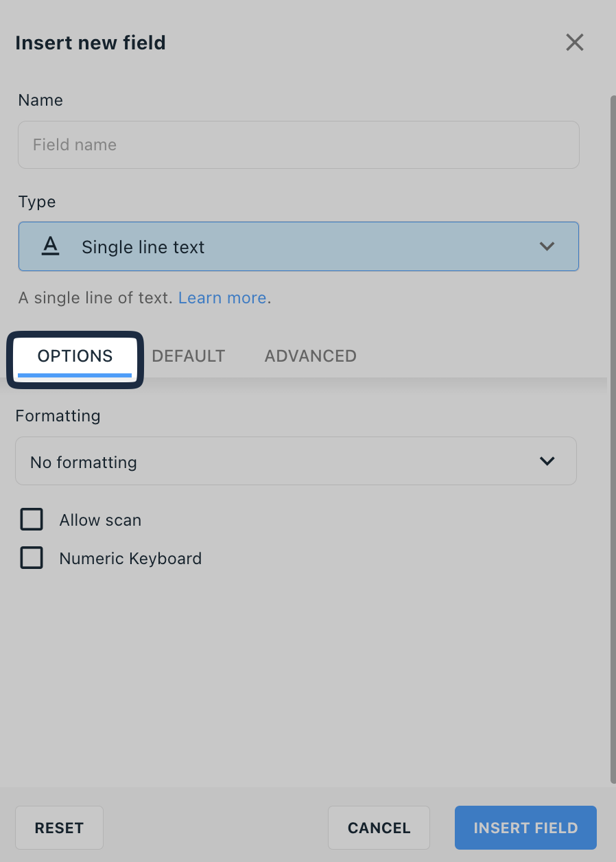Switch to the ADVANCED tab
This screenshot has width=616, height=862.
tap(311, 356)
